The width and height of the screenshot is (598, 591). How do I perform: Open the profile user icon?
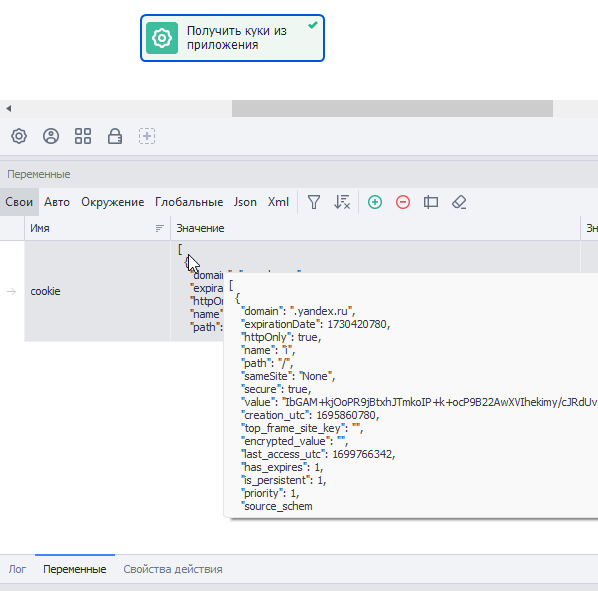(51, 136)
